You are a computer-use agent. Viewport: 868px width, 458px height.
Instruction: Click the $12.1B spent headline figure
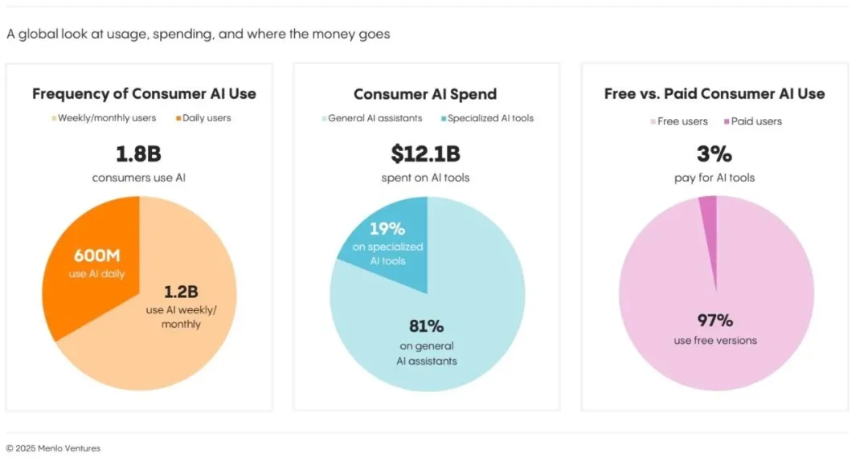tap(425, 153)
